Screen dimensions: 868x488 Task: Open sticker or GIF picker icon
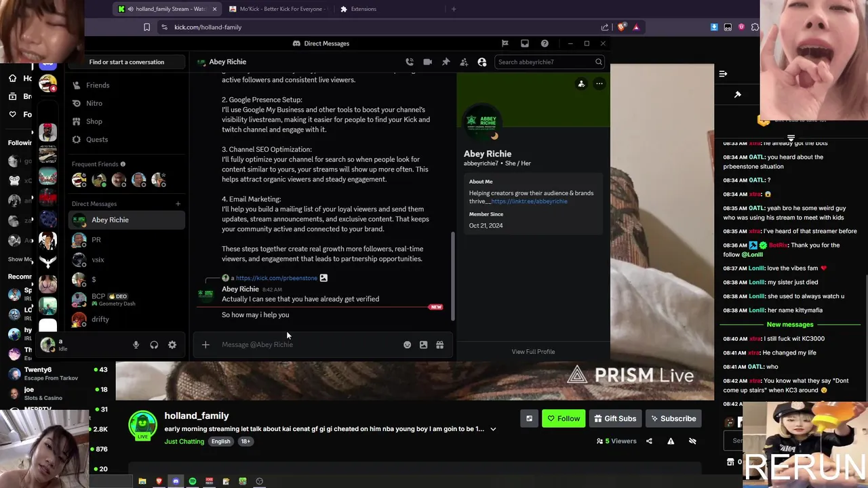click(423, 345)
